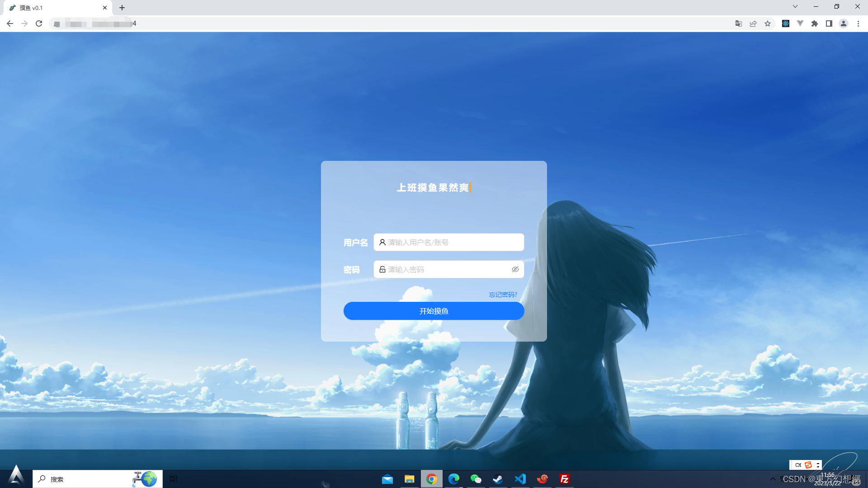Open FileZilla from the taskbar

[x=565, y=479]
